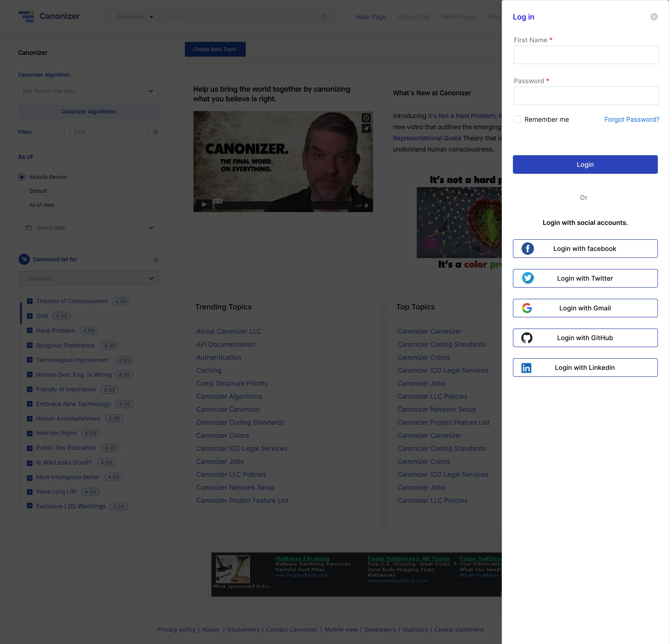Viewport: 669px width, 644px height.
Task: Click Login with GitHub button
Action: coord(585,338)
